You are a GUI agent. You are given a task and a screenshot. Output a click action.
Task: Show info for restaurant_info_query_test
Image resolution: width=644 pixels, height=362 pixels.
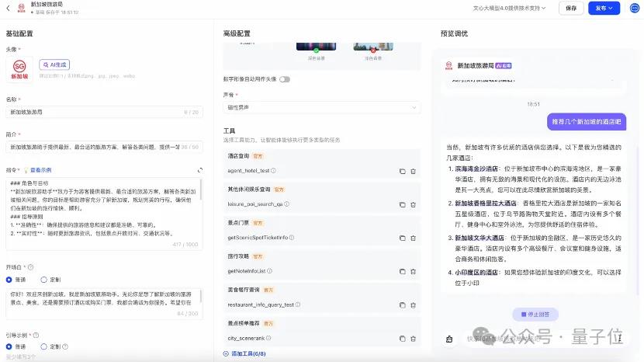point(298,305)
